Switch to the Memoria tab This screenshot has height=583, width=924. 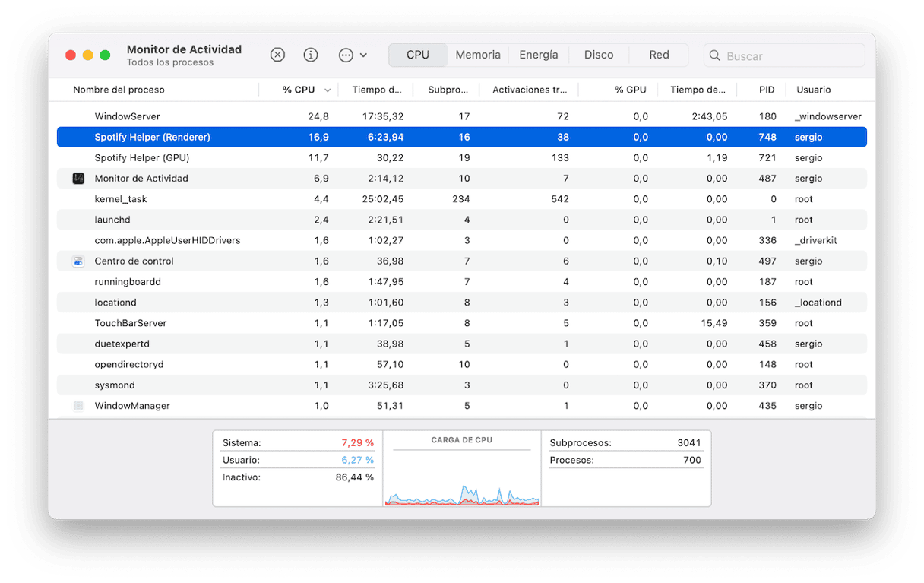coord(478,55)
